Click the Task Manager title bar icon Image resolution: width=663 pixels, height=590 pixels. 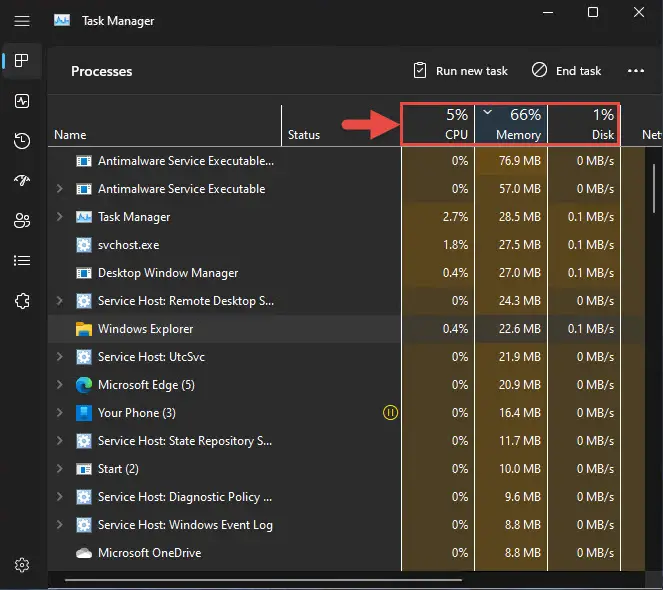click(x=62, y=20)
